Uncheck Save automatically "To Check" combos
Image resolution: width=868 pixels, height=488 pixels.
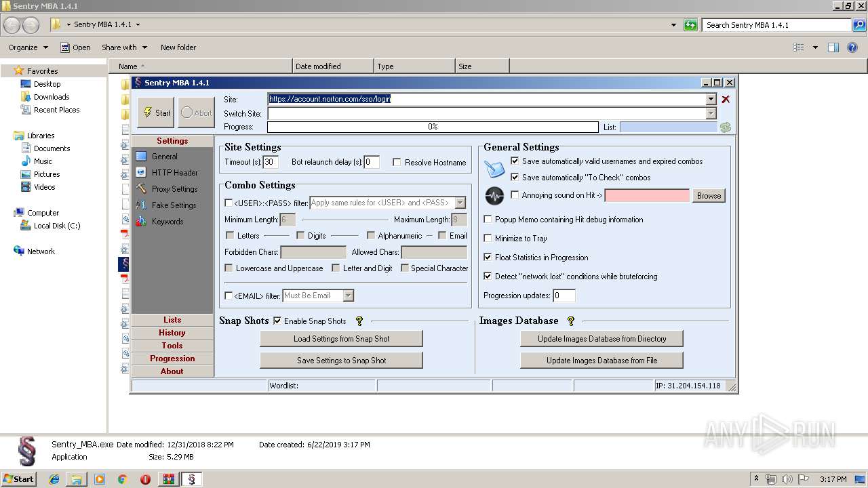[515, 178]
